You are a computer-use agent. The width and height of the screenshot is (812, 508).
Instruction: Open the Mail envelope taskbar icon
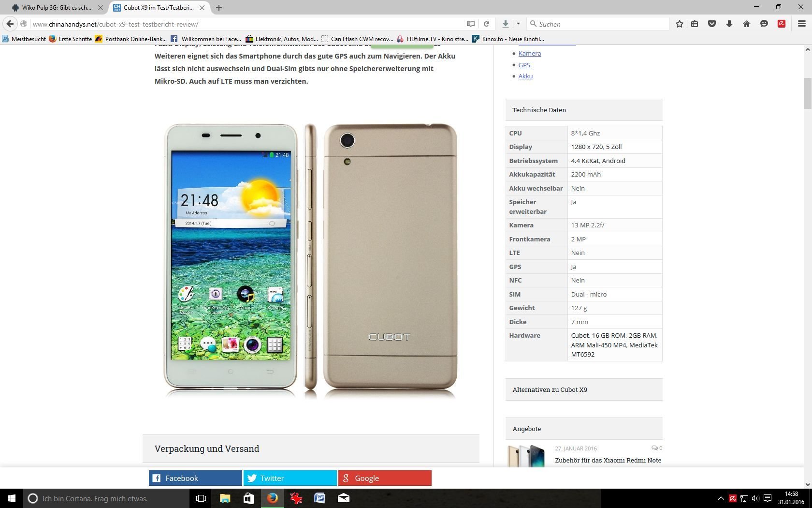tap(343, 498)
